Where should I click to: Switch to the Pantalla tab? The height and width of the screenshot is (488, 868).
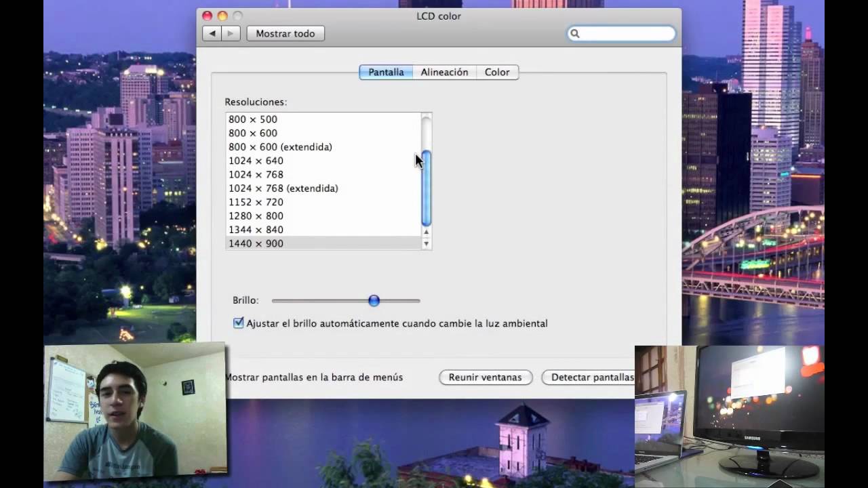[386, 72]
